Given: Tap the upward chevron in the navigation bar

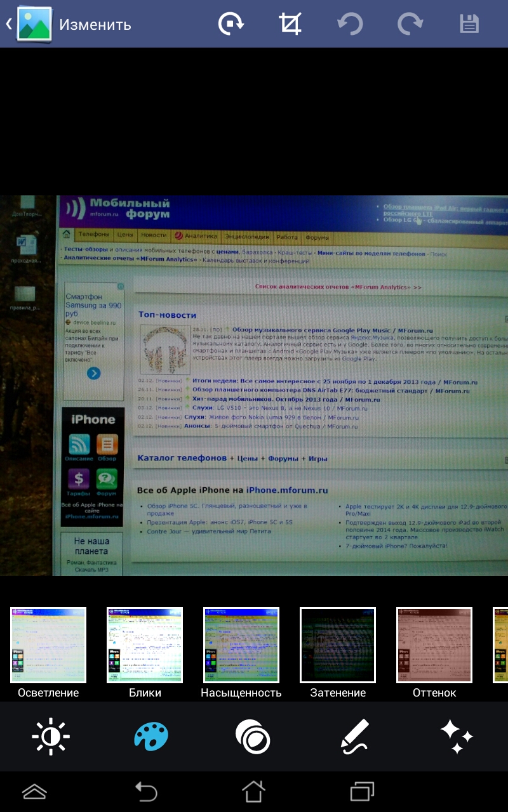Looking at the screenshot, I should pyautogui.click(x=34, y=792).
